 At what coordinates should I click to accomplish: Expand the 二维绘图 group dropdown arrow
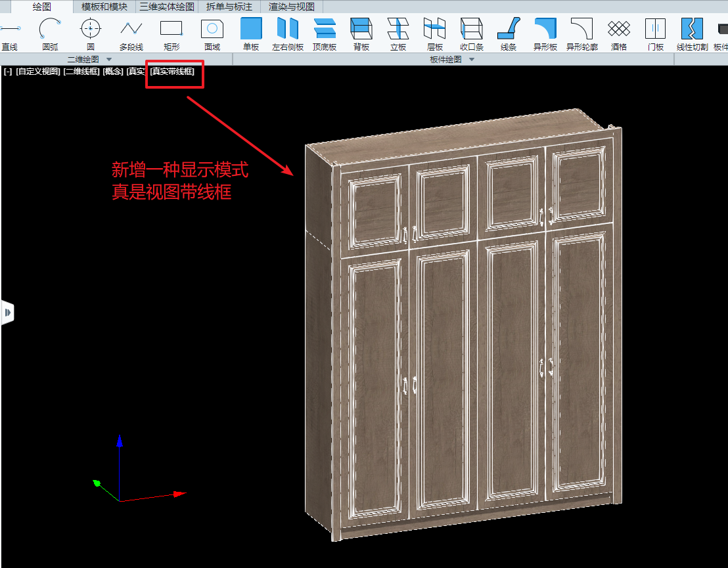coord(109,60)
